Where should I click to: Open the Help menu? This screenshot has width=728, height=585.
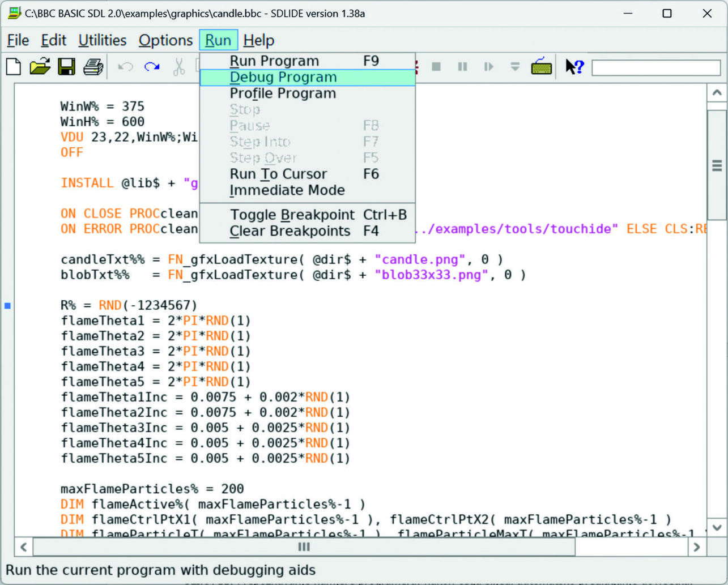259,40
